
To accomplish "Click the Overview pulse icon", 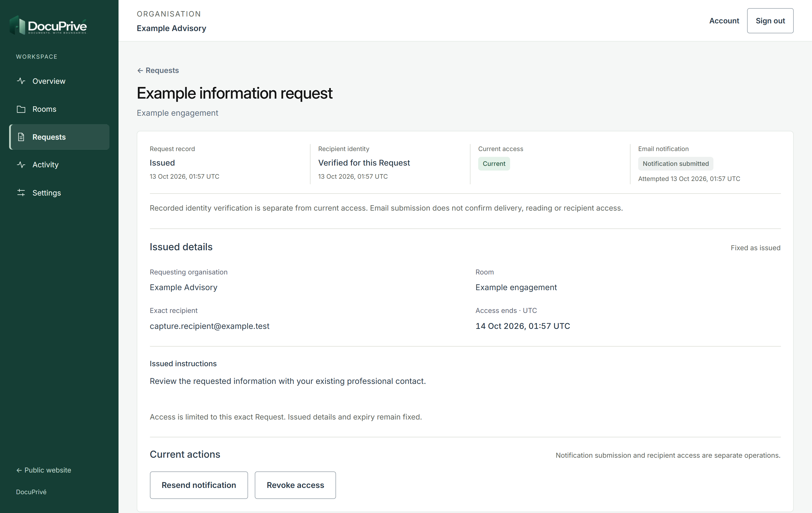I will point(21,81).
